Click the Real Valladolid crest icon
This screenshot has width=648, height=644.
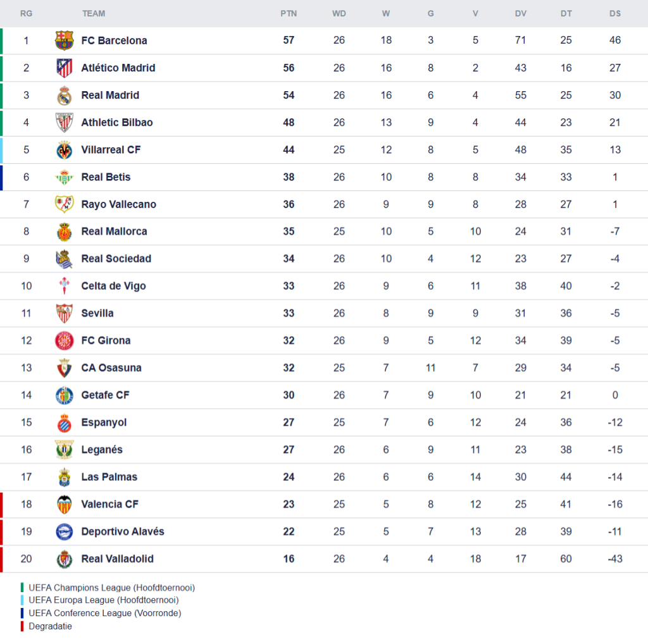(64, 559)
